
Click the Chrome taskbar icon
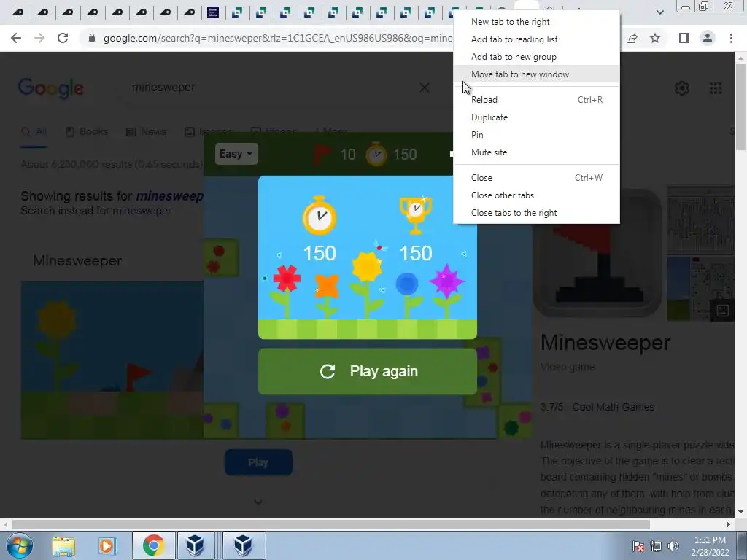153,545
